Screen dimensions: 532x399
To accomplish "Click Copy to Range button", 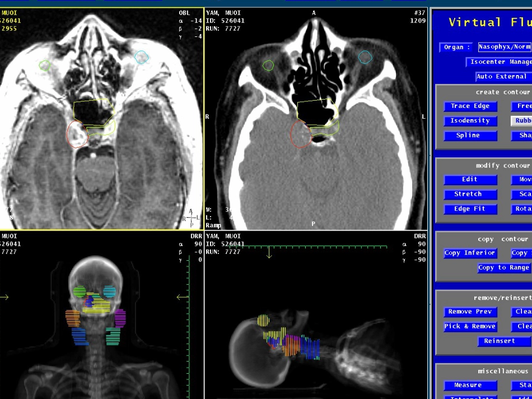I will click(504, 267).
